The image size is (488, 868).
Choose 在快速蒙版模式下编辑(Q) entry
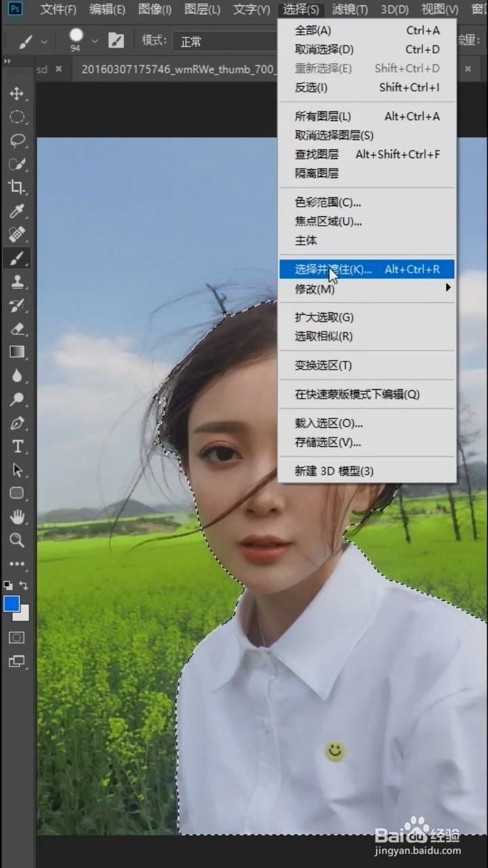coord(367,394)
